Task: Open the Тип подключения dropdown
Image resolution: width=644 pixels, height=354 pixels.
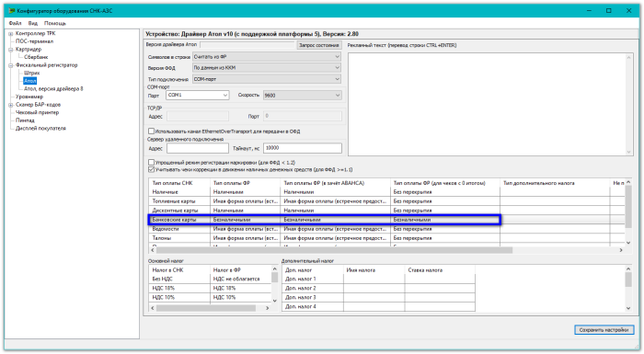Action: click(267, 79)
